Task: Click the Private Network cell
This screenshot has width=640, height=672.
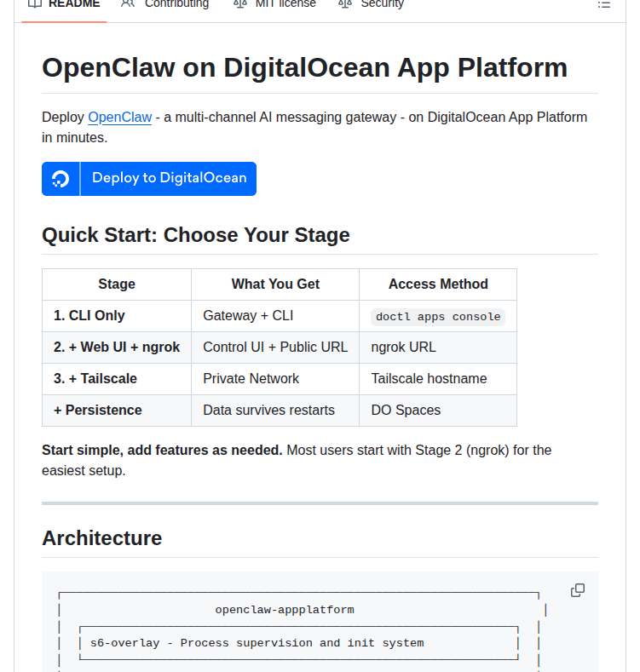Action: tap(275, 379)
